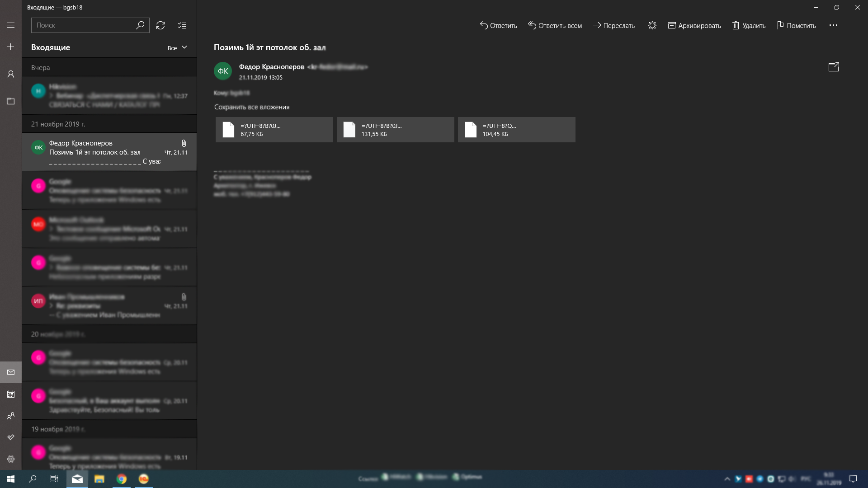Open the 104,45 КБ attachment
The width and height of the screenshot is (868, 488).
517,130
